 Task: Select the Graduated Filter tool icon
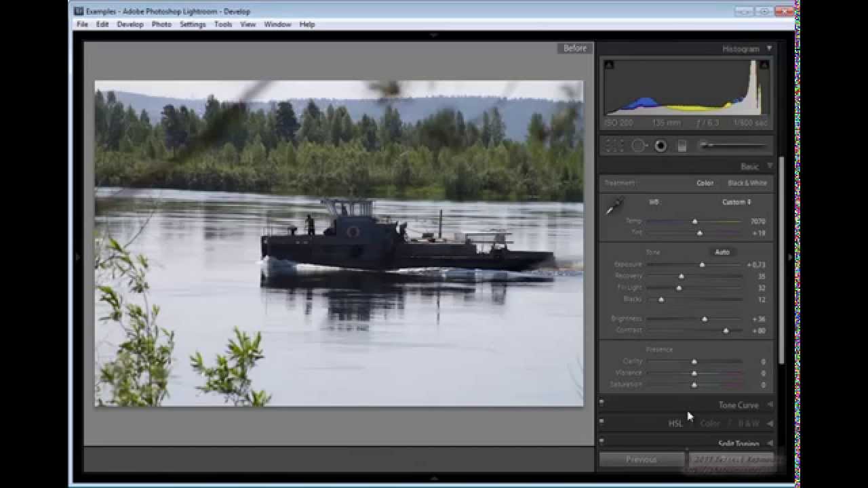coord(682,146)
